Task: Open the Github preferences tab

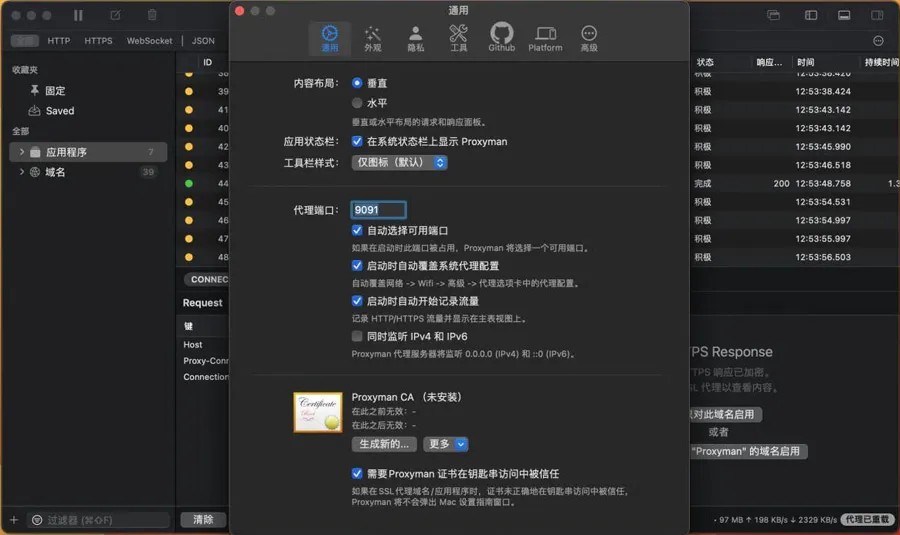Action: tap(501, 39)
